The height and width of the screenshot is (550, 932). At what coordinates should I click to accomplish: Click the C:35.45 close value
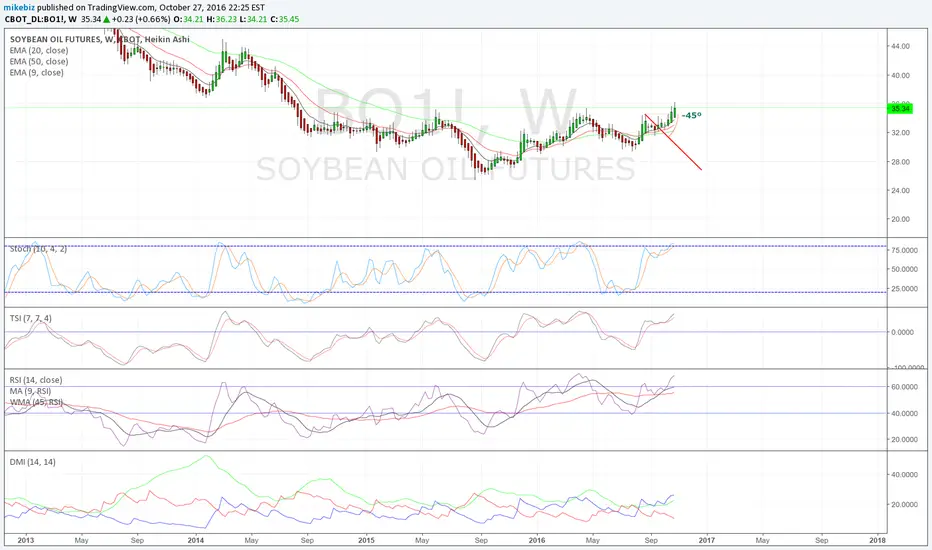pos(285,19)
